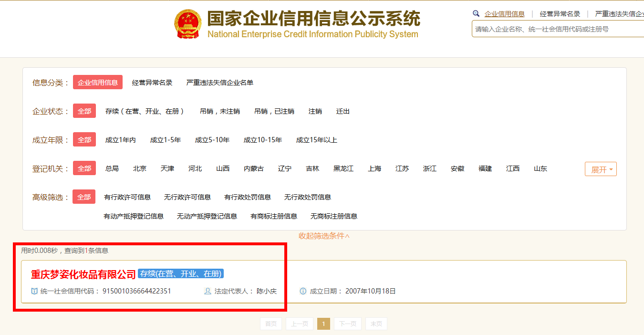Image resolution: width=644 pixels, height=335 pixels.
Task: Expand more registration authorities with 展开
Action: pyautogui.click(x=601, y=168)
